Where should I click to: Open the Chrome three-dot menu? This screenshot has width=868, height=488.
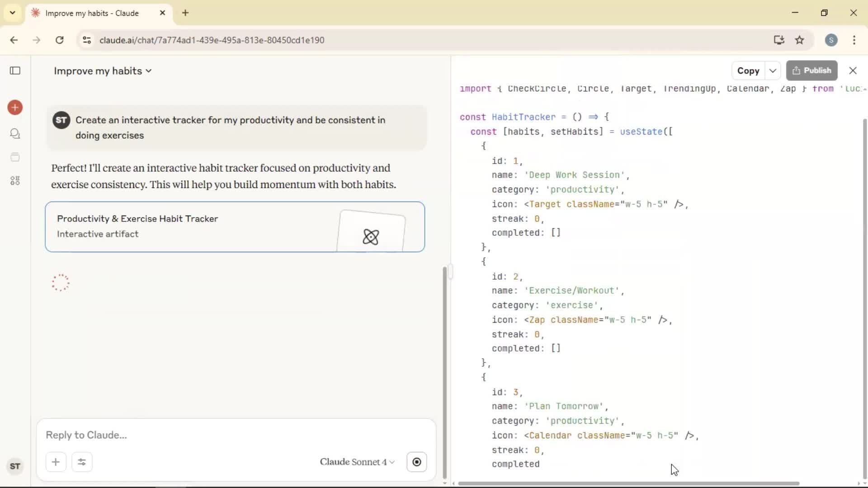pyautogui.click(x=854, y=40)
